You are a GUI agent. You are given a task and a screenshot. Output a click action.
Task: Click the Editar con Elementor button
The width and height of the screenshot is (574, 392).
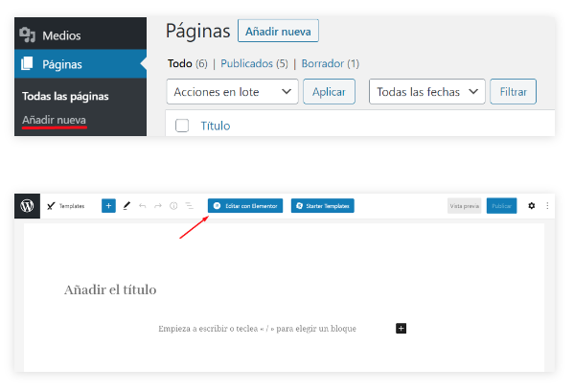click(x=245, y=206)
